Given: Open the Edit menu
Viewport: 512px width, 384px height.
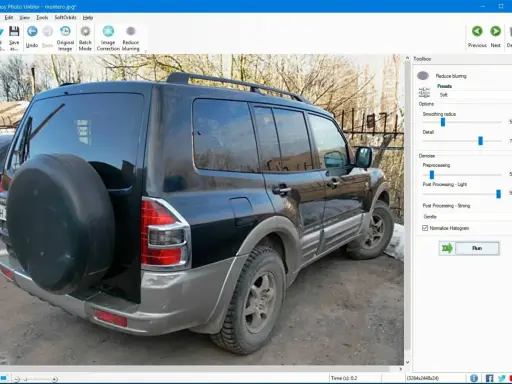Looking at the screenshot, I should click(9, 17).
